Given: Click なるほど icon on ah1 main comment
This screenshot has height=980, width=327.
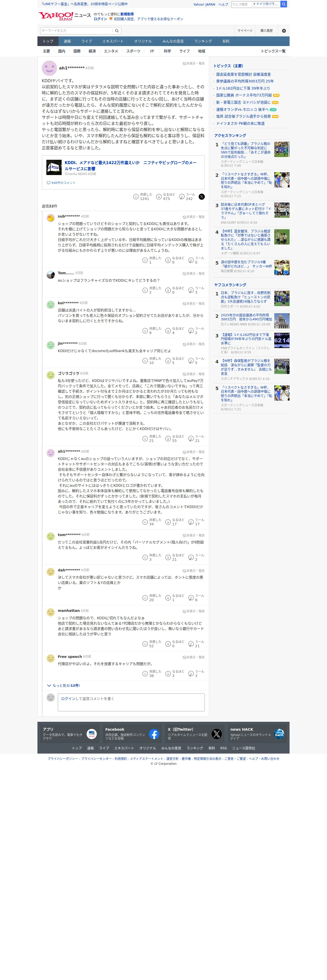Looking at the screenshot, I should [x=159, y=197].
